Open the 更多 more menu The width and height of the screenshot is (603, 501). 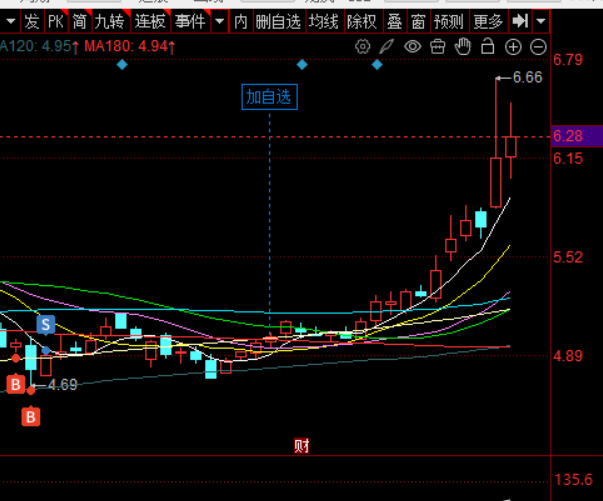[x=488, y=21]
